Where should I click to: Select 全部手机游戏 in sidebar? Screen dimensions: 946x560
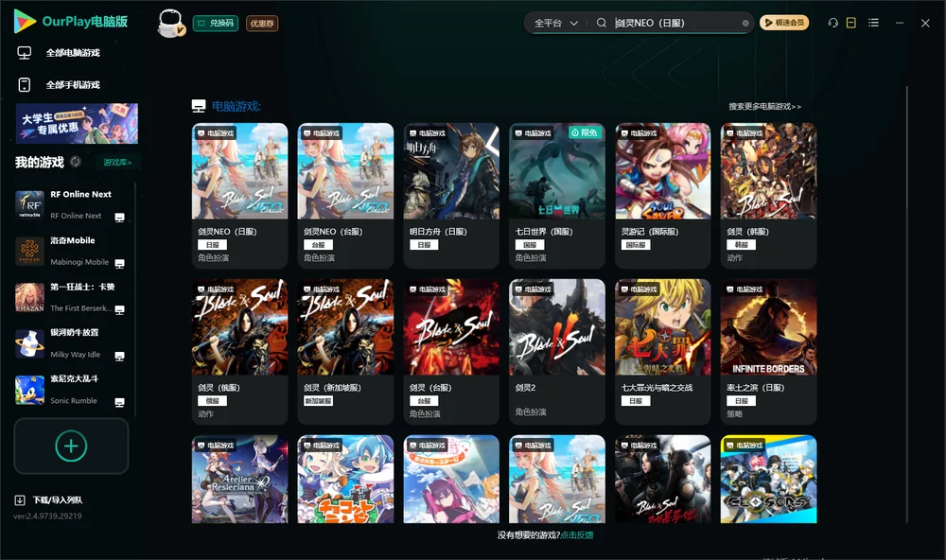[73, 84]
